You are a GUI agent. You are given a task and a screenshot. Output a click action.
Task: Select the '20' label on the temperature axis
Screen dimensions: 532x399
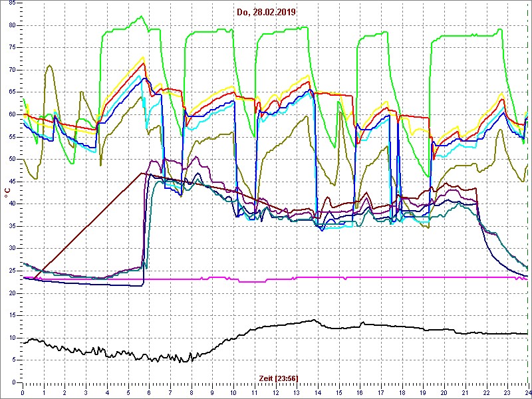click(12, 293)
